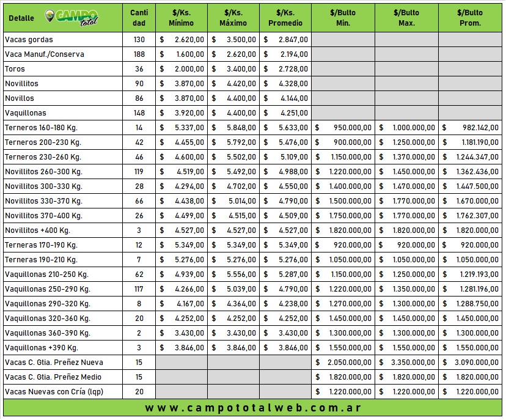Select the Vacas gordas row label
This screenshot has height=420, width=506.
[29, 40]
